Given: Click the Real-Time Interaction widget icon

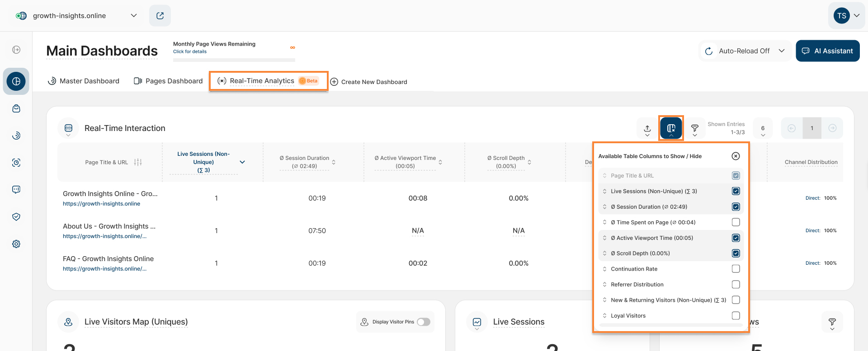Looking at the screenshot, I should pos(68,128).
